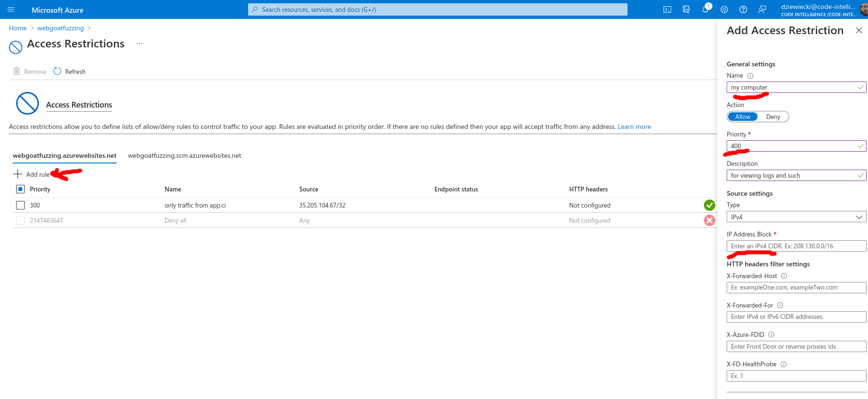Open portal settings gear icon
This screenshot has height=399, width=868.
pyautogui.click(x=724, y=9)
